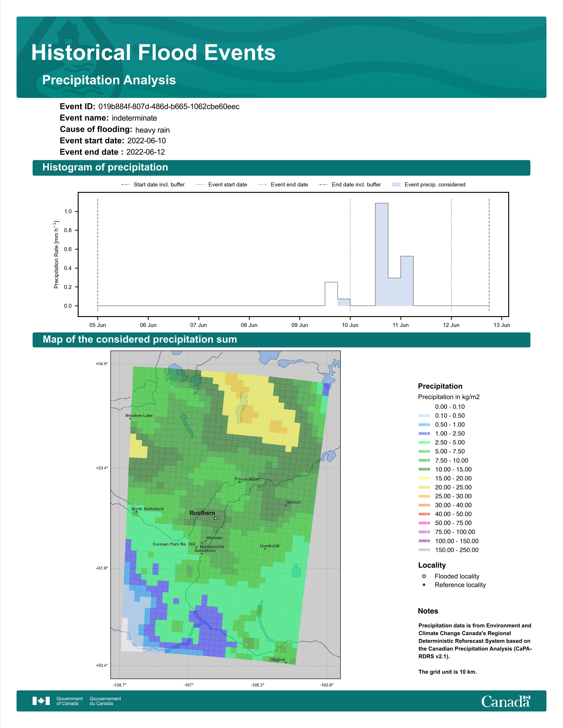Click the 150.00 - 250.00 grey swatch

[x=424, y=550]
